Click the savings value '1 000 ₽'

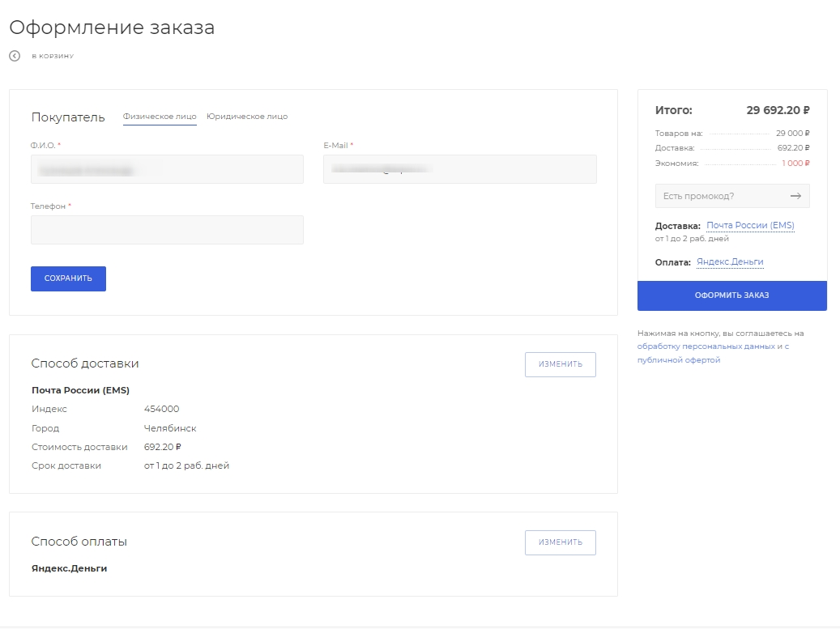click(x=795, y=164)
